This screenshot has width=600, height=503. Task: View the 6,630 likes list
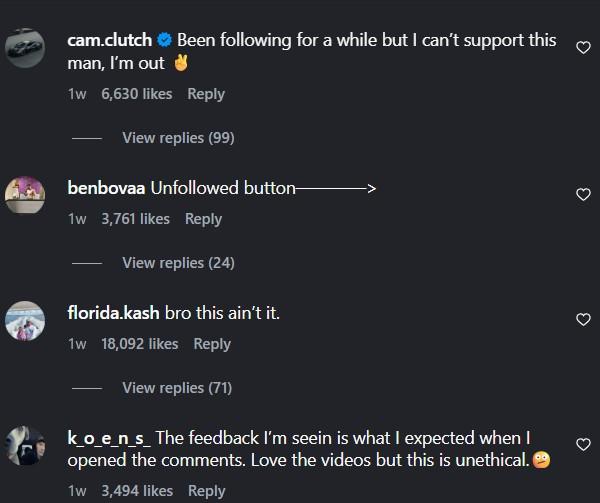(x=137, y=94)
